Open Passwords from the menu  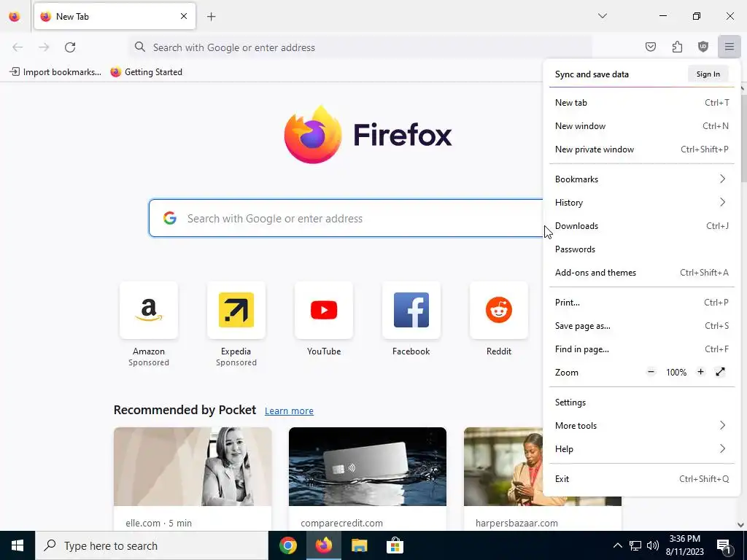(x=642, y=249)
